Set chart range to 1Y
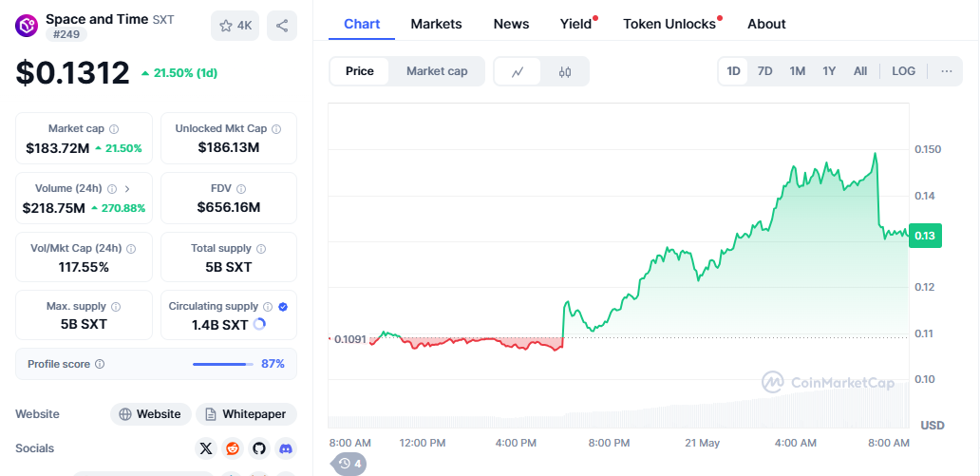Viewport: 980px width, 476px height. tap(829, 71)
